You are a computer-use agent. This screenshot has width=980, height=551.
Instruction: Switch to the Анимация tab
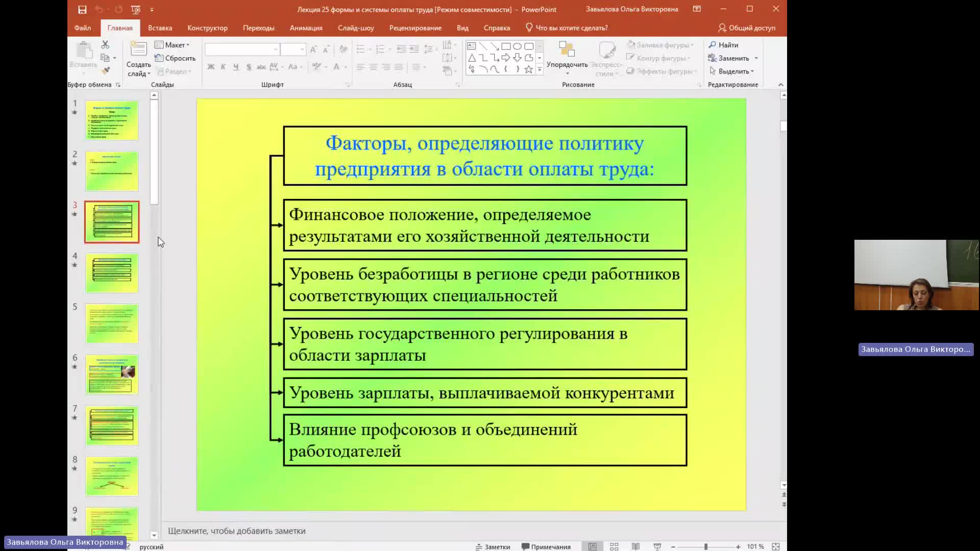(306, 28)
